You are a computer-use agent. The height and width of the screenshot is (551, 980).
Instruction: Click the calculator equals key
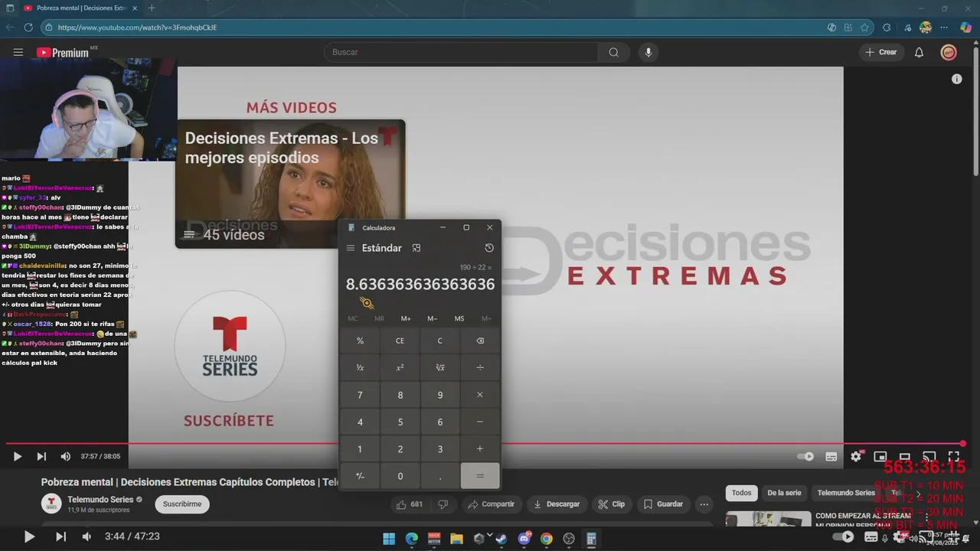point(480,476)
